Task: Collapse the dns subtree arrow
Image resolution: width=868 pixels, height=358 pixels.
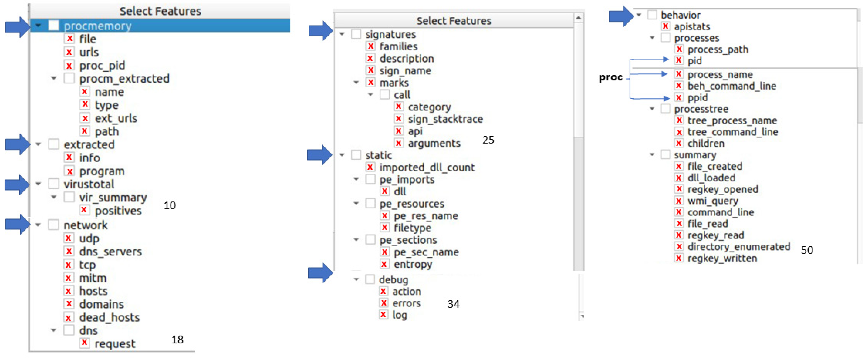Action: 54,330
